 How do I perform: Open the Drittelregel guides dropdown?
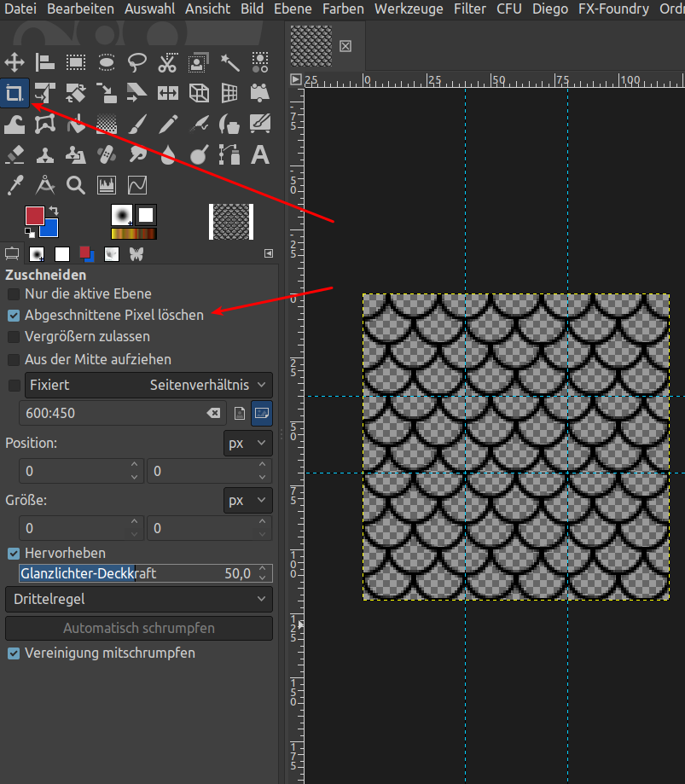pyautogui.click(x=139, y=599)
